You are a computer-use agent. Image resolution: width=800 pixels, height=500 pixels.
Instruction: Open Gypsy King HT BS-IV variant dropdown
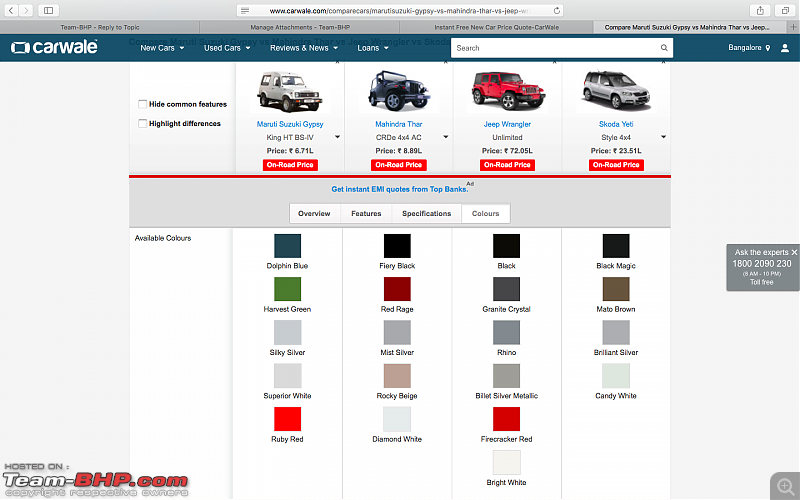click(x=337, y=137)
